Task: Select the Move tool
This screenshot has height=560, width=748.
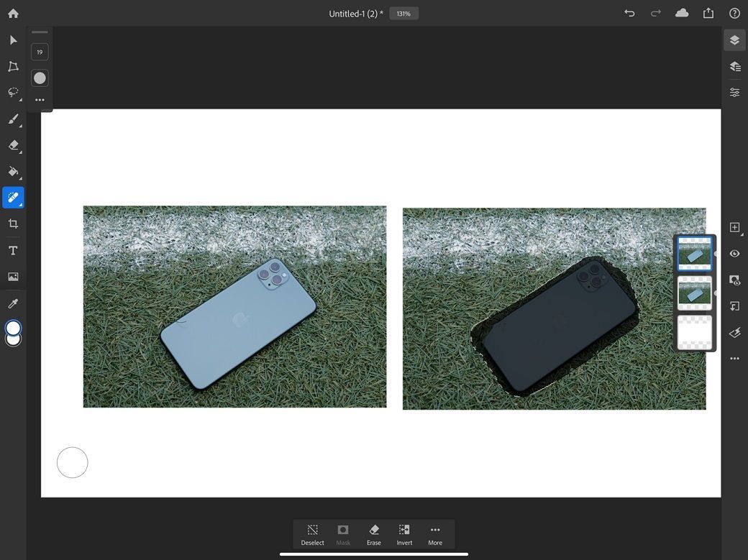Action: click(x=12, y=40)
